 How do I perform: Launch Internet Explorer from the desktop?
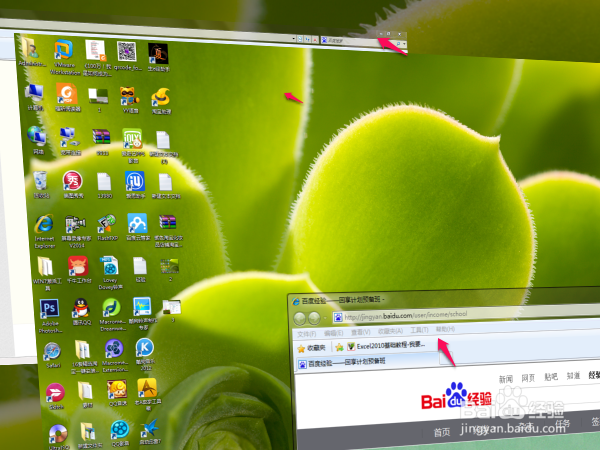[x=45, y=231]
